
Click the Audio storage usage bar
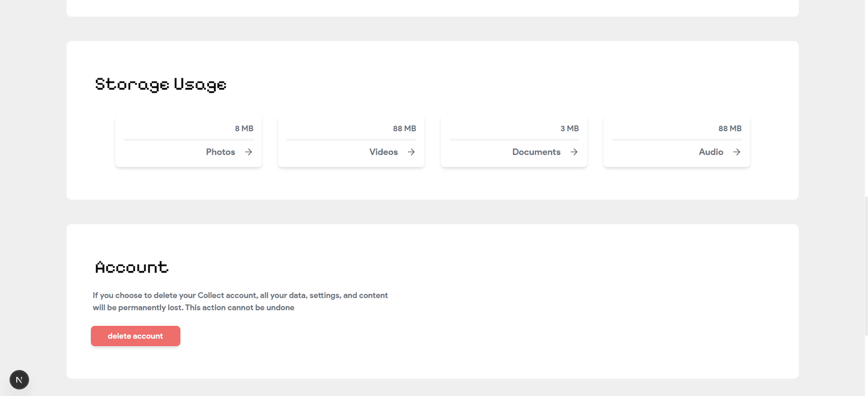[x=676, y=139]
